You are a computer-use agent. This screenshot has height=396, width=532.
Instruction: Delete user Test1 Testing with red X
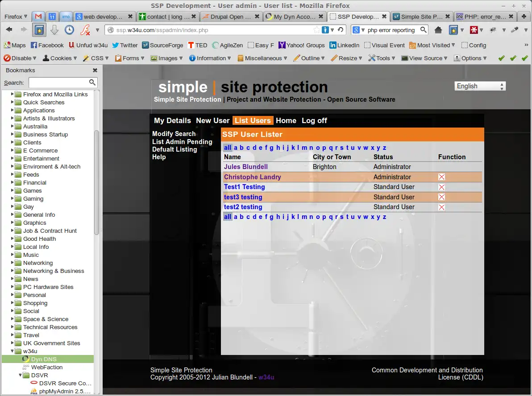[441, 187]
